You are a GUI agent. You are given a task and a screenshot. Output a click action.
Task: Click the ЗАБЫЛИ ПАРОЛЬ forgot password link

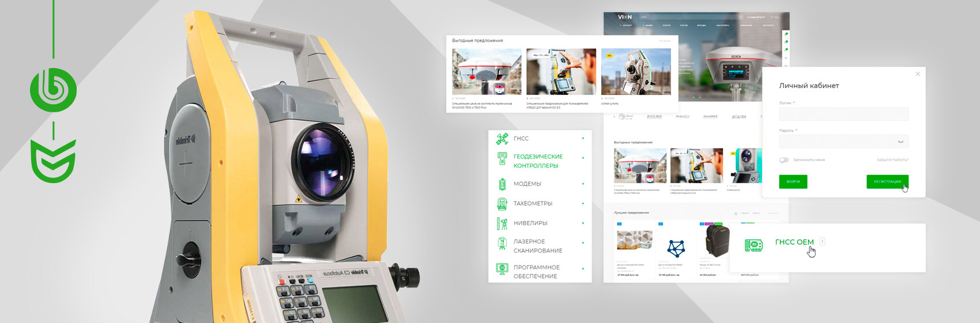pyautogui.click(x=892, y=160)
